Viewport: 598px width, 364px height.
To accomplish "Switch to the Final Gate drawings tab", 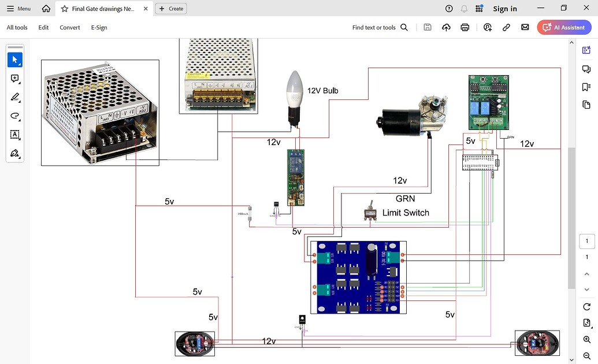I will (x=104, y=9).
